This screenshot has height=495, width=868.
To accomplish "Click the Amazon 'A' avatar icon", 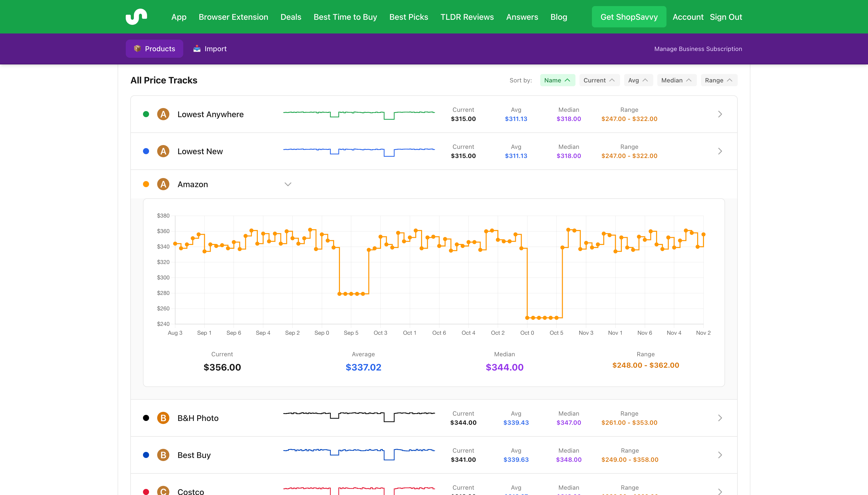I will [x=164, y=184].
